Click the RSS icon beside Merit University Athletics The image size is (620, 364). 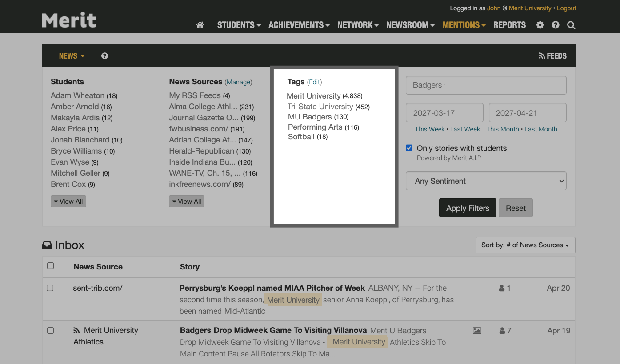pyautogui.click(x=76, y=330)
